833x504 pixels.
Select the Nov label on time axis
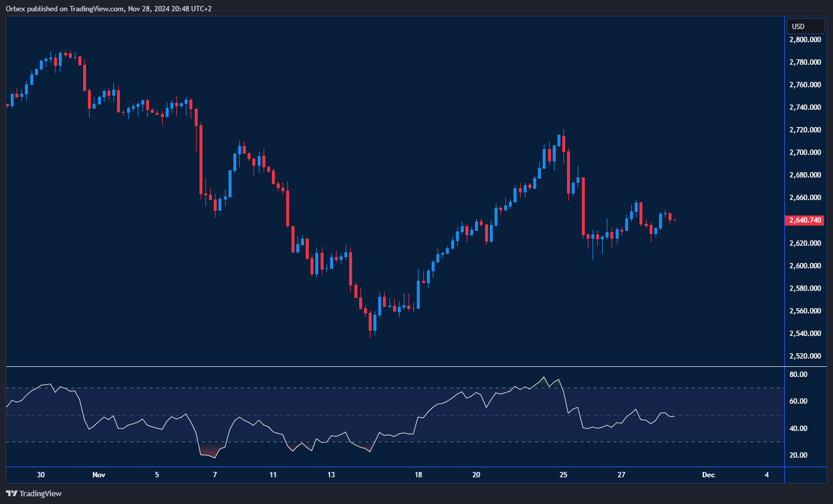(99, 475)
